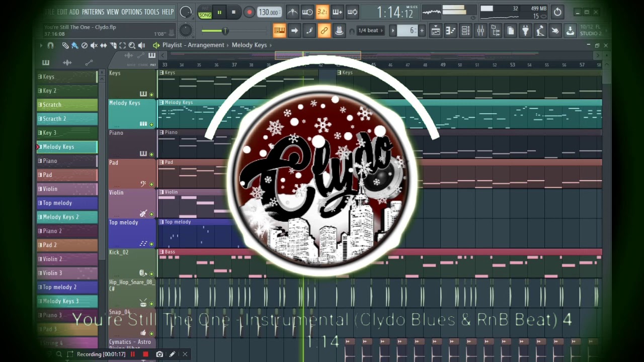
Task: Open the Melody Keys pattern breadcrumb dropdown
Action: tap(250, 45)
